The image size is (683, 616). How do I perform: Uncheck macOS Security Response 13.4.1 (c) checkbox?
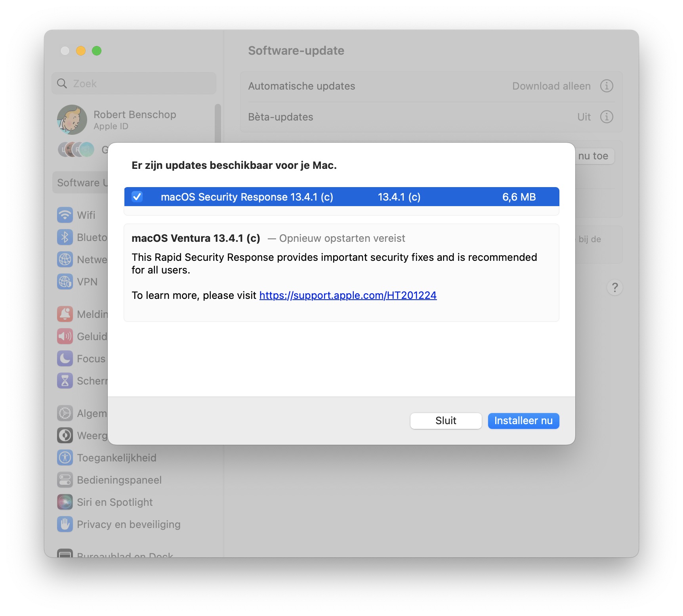click(x=137, y=197)
